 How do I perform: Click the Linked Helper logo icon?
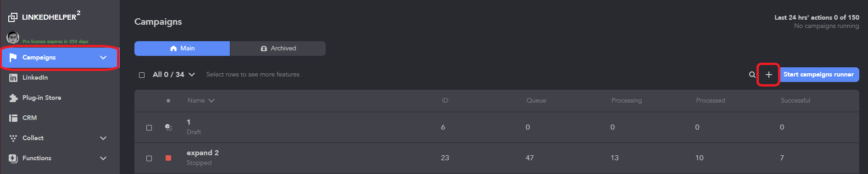[x=13, y=17]
